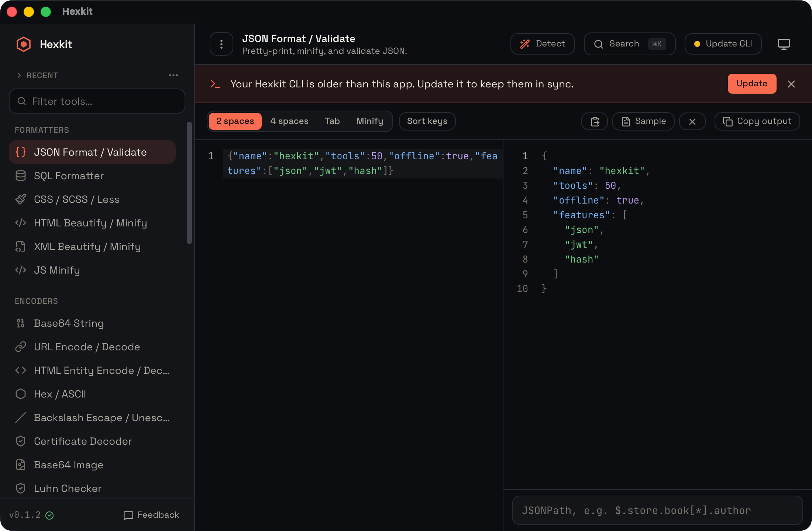Click the Hexkit hexagon logo icon
Image resolution: width=812 pixels, height=531 pixels.
coord(24,44)
